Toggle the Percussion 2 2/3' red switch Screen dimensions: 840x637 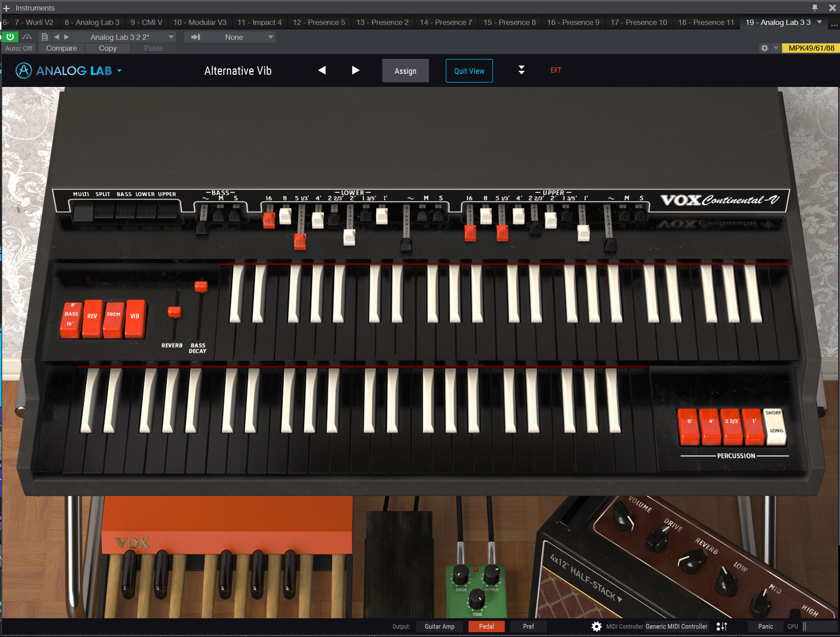click(x=731, y=427)
